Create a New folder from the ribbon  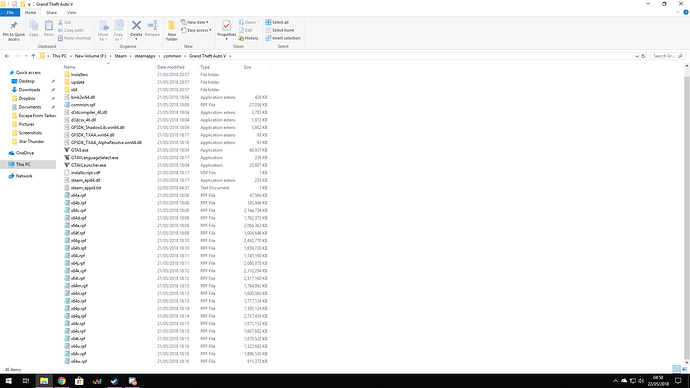coord(172,30)
